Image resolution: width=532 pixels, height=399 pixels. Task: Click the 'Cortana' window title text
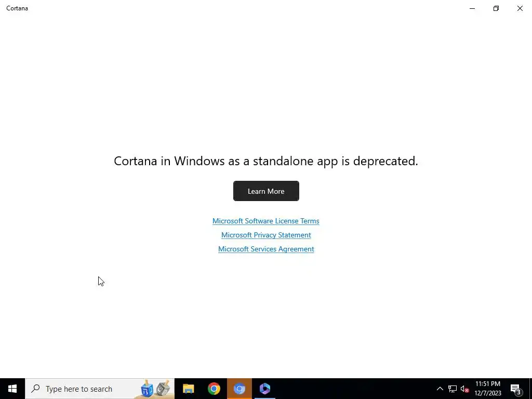coord(17,8)
